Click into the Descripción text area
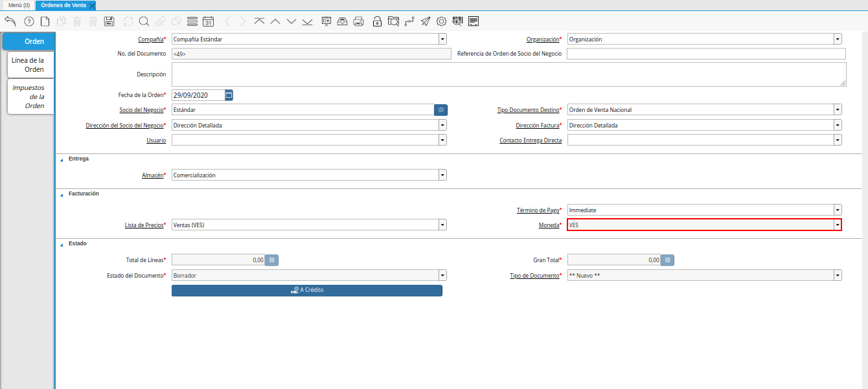This screenshot has height=389, width=868. (508, 74)
